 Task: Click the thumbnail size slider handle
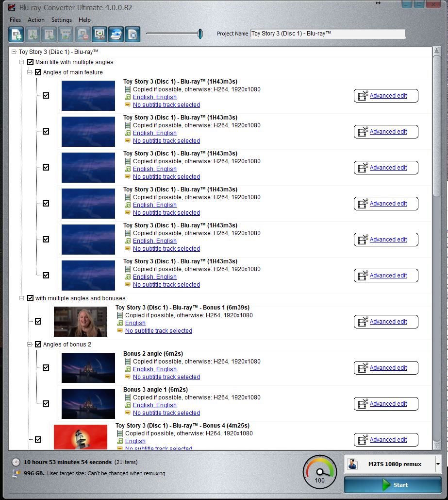[200, 34]
